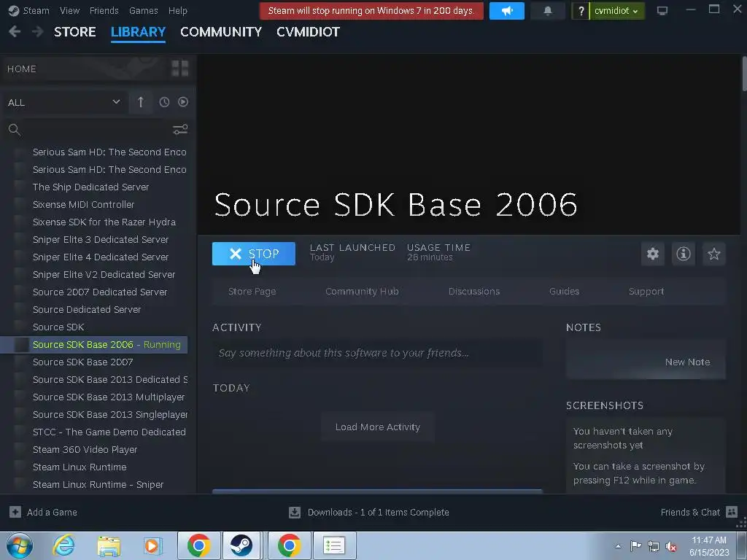Open the Guides link
The height and width of the screenshot is (560, 747).
564,292
